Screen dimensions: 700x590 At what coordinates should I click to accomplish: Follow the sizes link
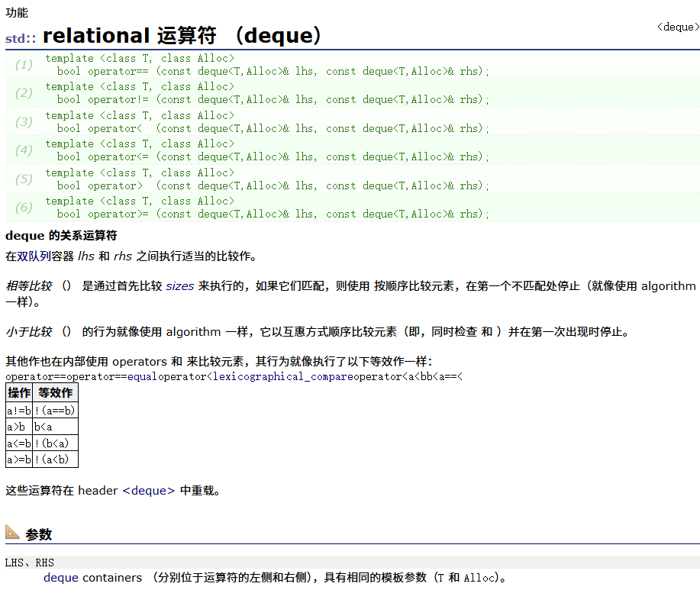tap(180, 286)
